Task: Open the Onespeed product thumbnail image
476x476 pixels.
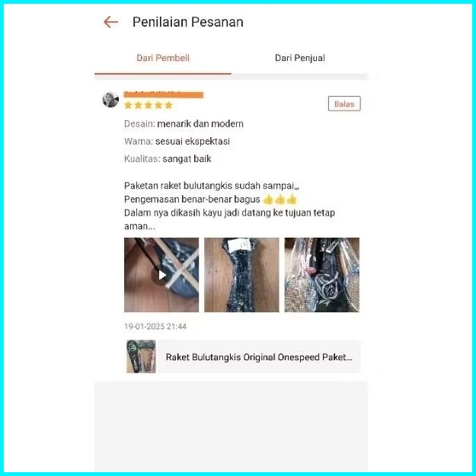Action: click(141, 356)
